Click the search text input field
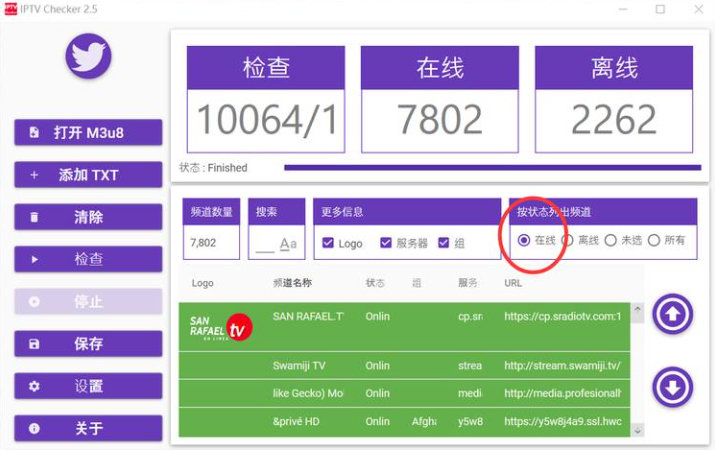715x450 pixels. point(265,243)
